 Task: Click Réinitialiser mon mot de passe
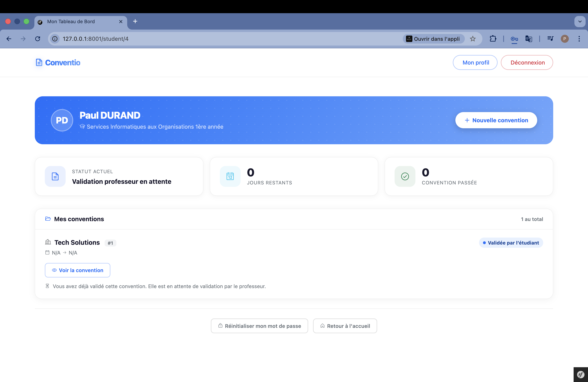tap(259, 326)
